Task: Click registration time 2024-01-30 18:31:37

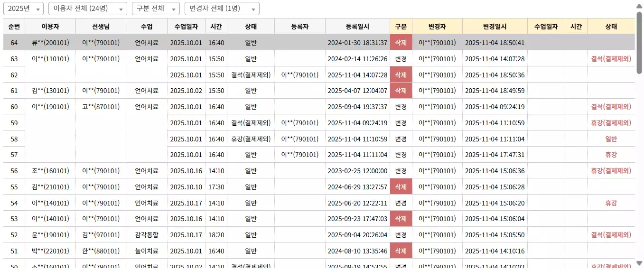Action: pos(357,43)
